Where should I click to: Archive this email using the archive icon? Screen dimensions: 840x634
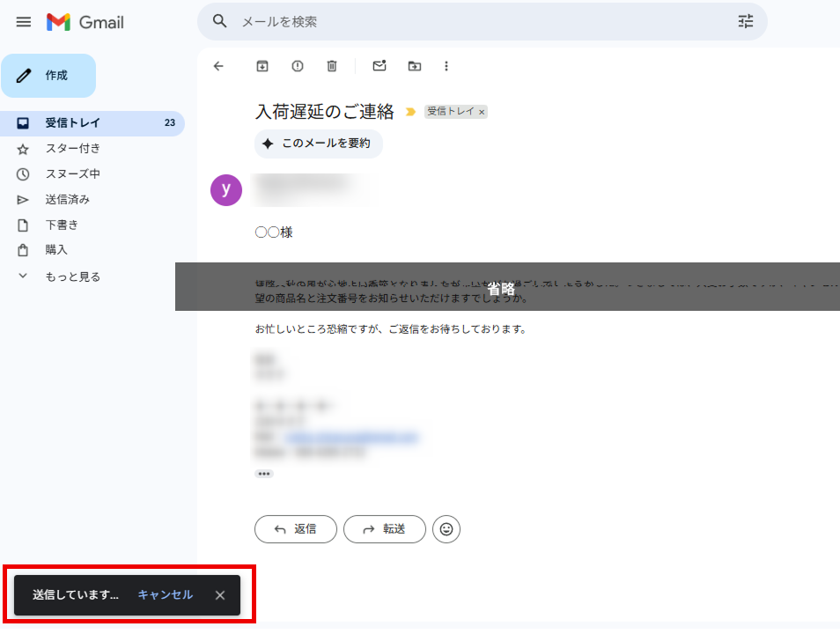[262, 66]
